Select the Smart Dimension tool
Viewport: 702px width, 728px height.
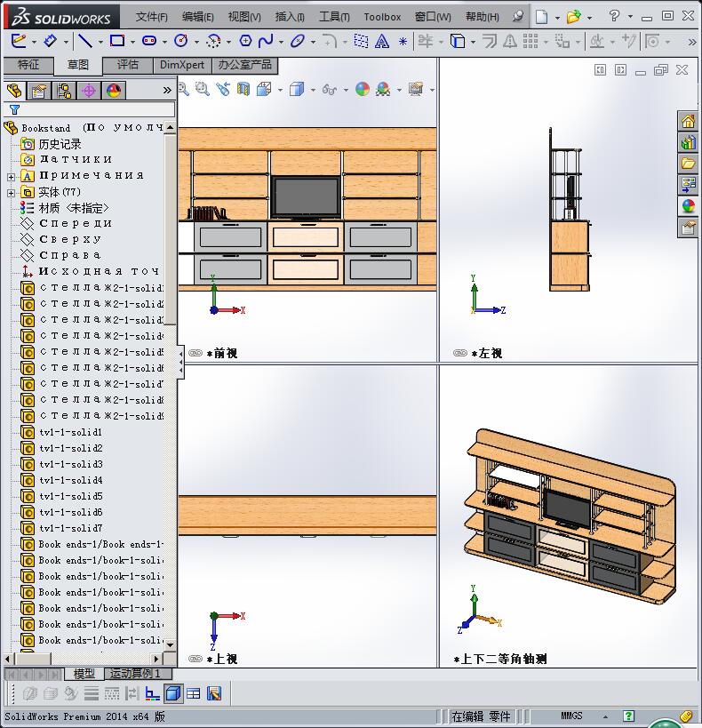pyautogui.click(x=50, y=41)
